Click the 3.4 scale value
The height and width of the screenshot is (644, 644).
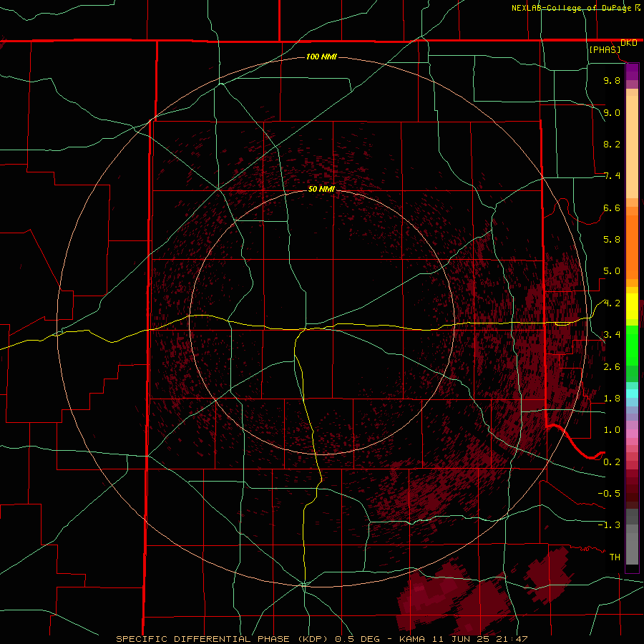[x=612, y=335]
